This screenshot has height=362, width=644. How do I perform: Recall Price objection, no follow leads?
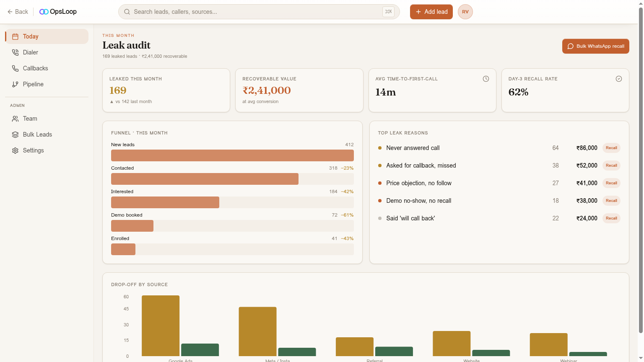click(611, 183)
